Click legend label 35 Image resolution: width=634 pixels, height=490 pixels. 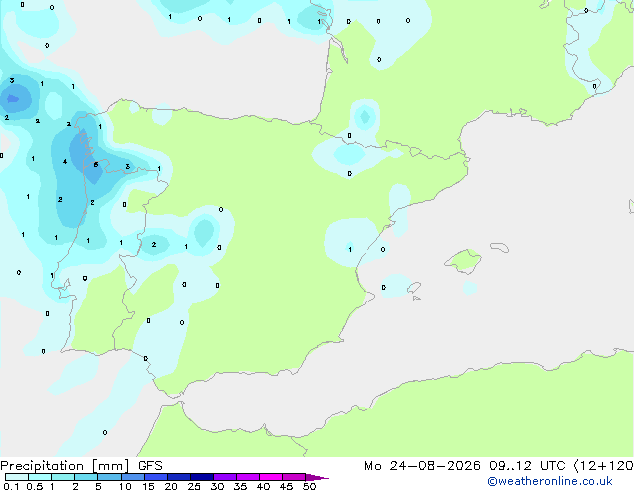[240, 486]
